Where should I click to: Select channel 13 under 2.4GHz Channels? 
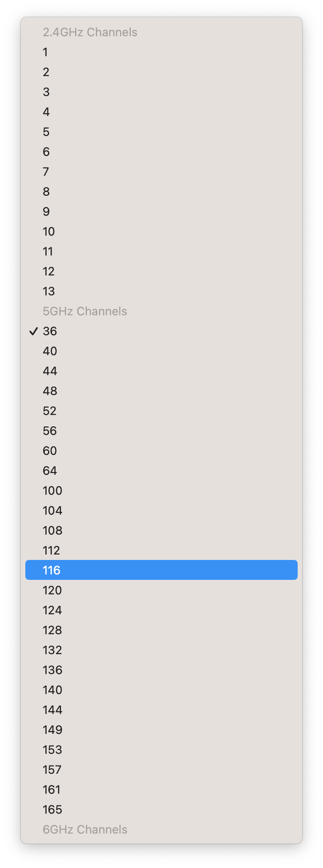coord(48,291)
